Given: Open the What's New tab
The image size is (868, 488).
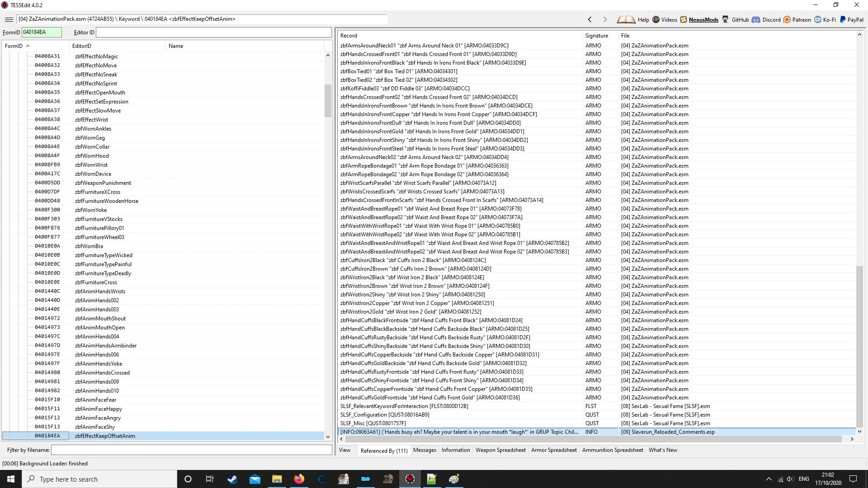Looking at the screenshot, I should 663,450.
